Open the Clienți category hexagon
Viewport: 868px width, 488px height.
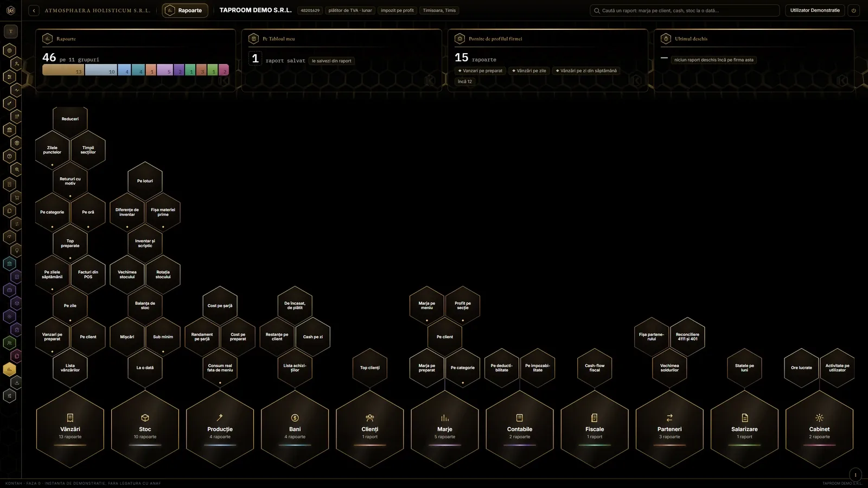click(x=370, y=429)
